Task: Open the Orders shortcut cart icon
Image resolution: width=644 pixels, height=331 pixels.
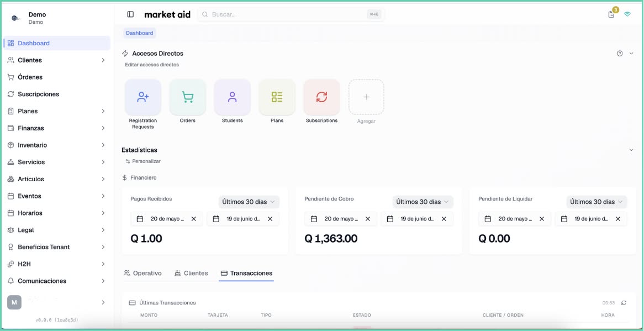Action: tap(188, 97)
